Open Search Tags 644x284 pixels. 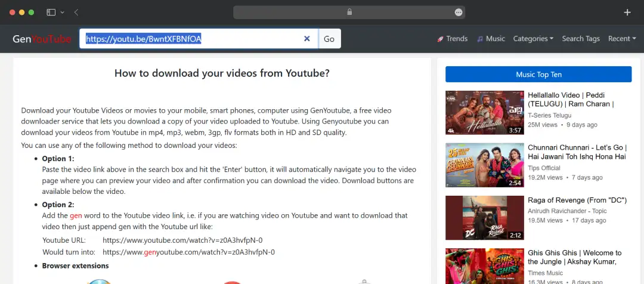pos(581,39)
